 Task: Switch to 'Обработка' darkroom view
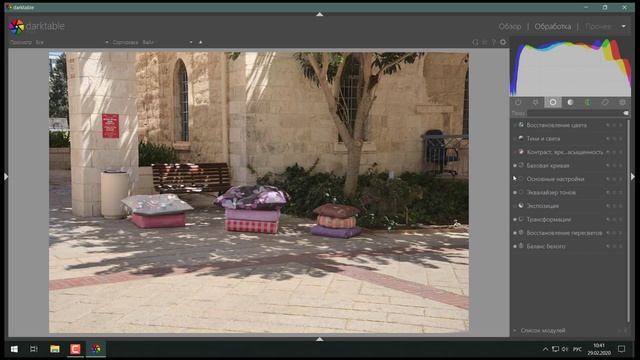tap(553, 27)
